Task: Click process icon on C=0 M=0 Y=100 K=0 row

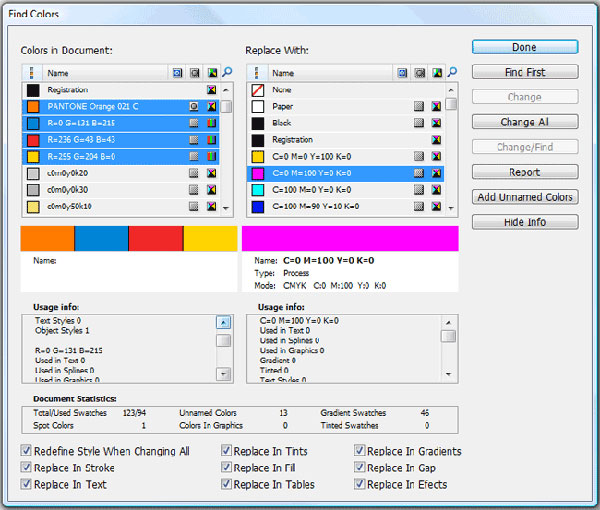Action: click(419, 156)
